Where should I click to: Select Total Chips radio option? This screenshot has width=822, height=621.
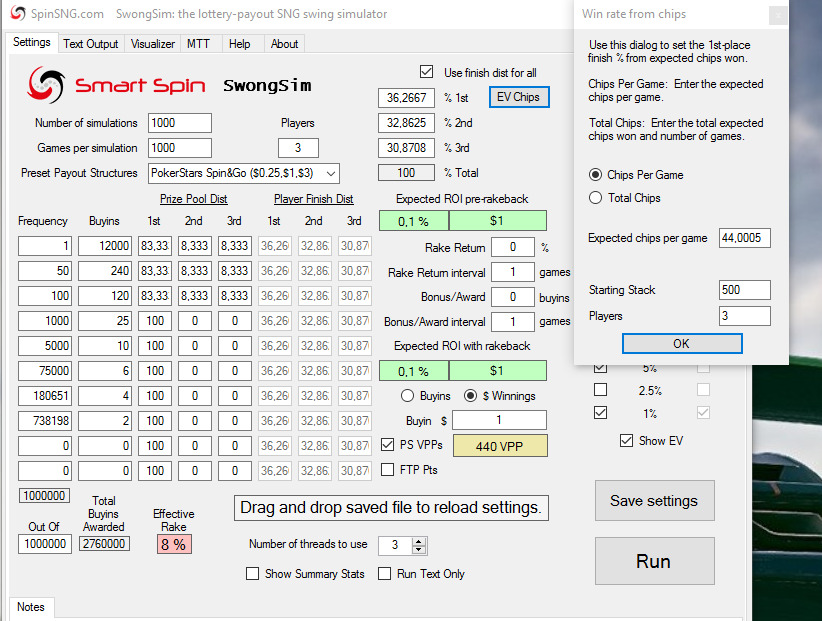595,198
